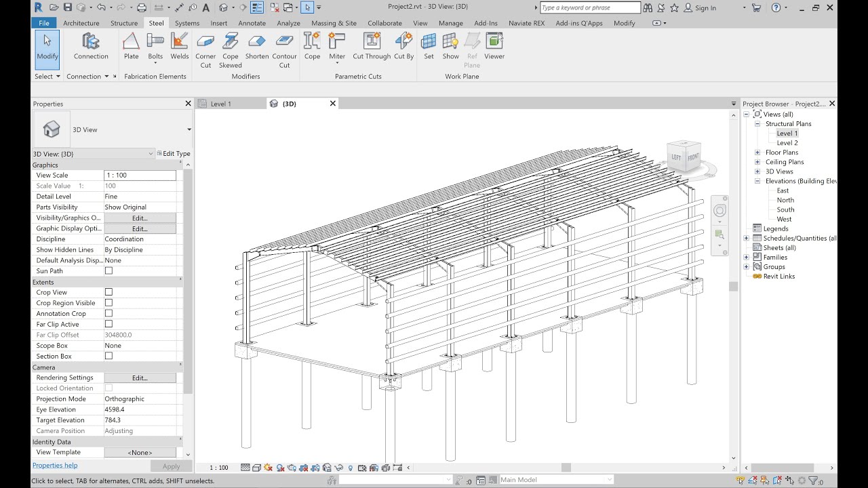Check Crop Region Visible

[108, 303]
